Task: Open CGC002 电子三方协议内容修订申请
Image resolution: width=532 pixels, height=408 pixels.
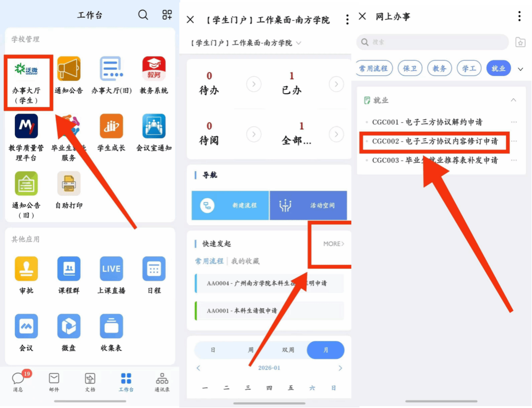Action: point(434,141)
